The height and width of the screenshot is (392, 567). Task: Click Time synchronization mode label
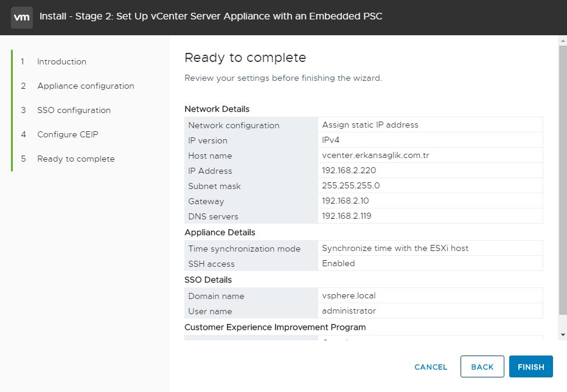click(244, 249)
